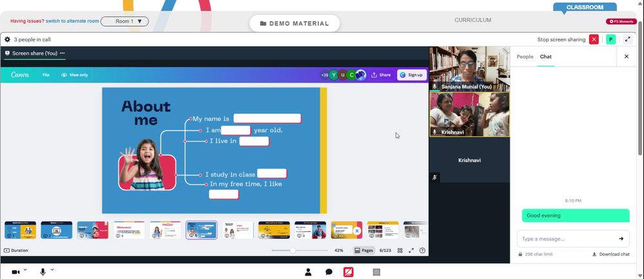Select About me slide thumbnail 6
The width and height of the screenshot is (644, 279).
tap(201, 230)
